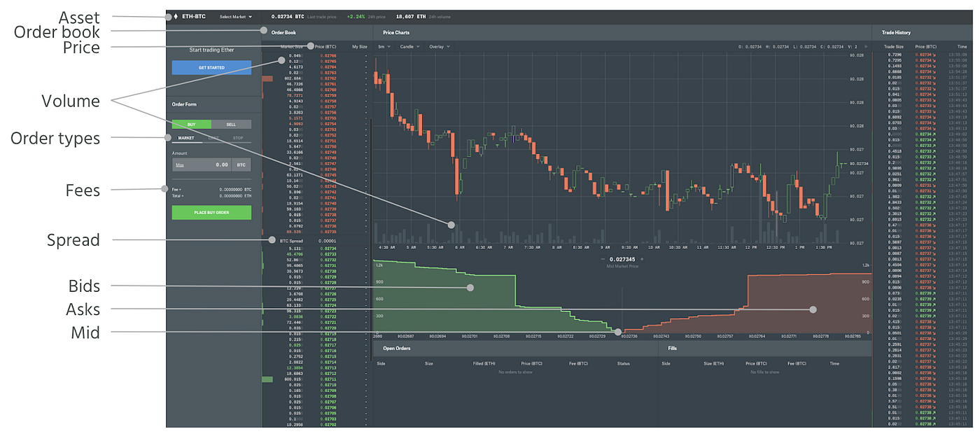
Task: Open the Select Market dropdown
Action: click(x=234, y=16)
